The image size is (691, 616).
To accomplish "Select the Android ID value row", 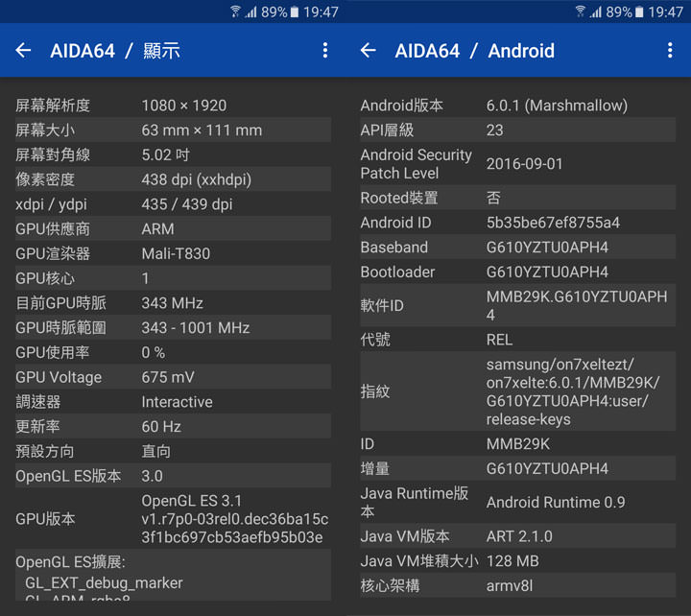I will coord(517,223).
